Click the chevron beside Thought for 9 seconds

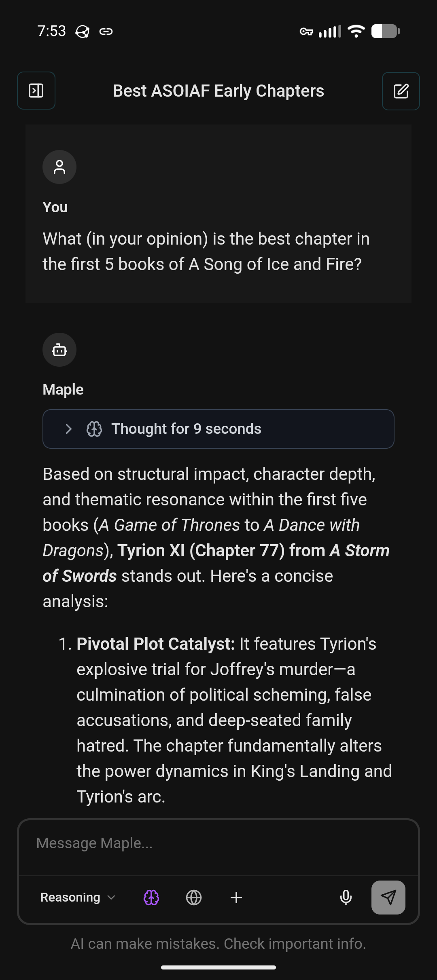tap(69, 429)
